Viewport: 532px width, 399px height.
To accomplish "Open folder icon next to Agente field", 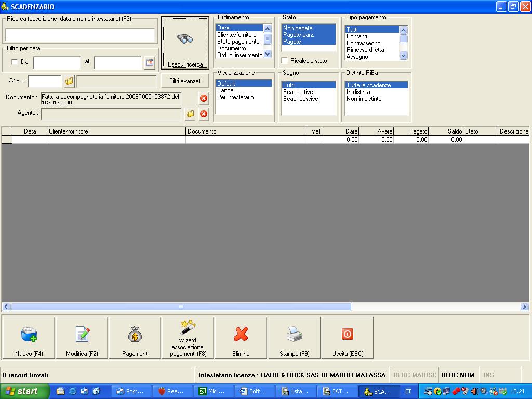I will 190,114.
